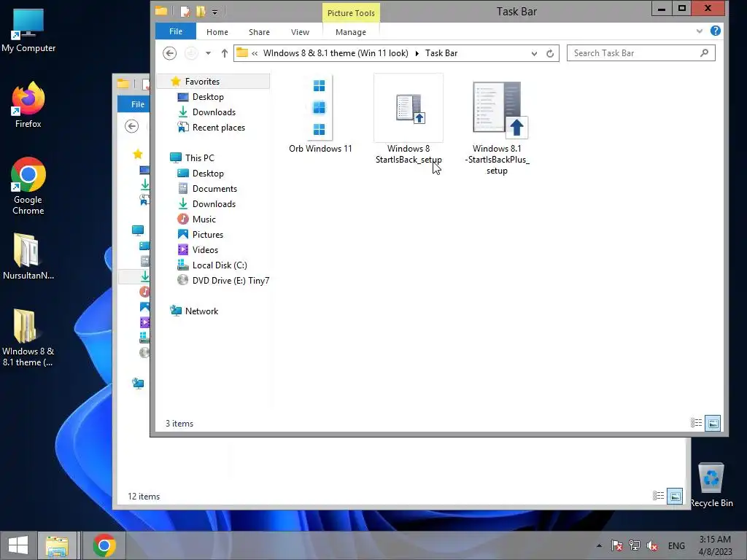Open Desktop under Favorites
Viewport: 747px width, 560px height.
click(208, 97)
